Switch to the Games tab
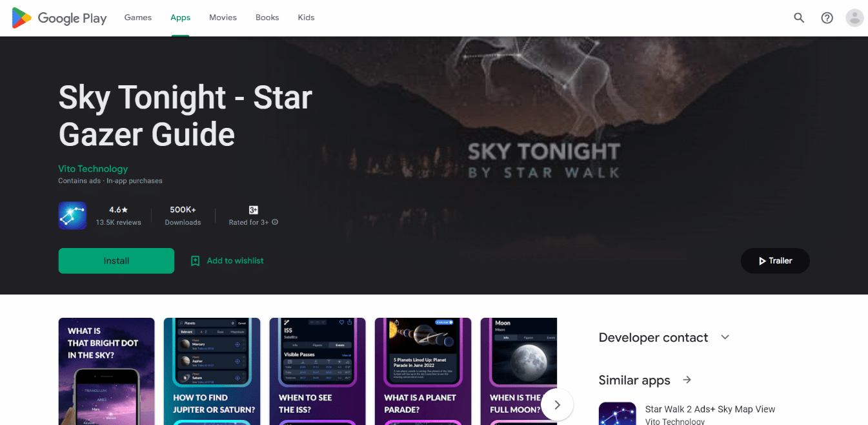The image size is (868, 425). [138, 17]
